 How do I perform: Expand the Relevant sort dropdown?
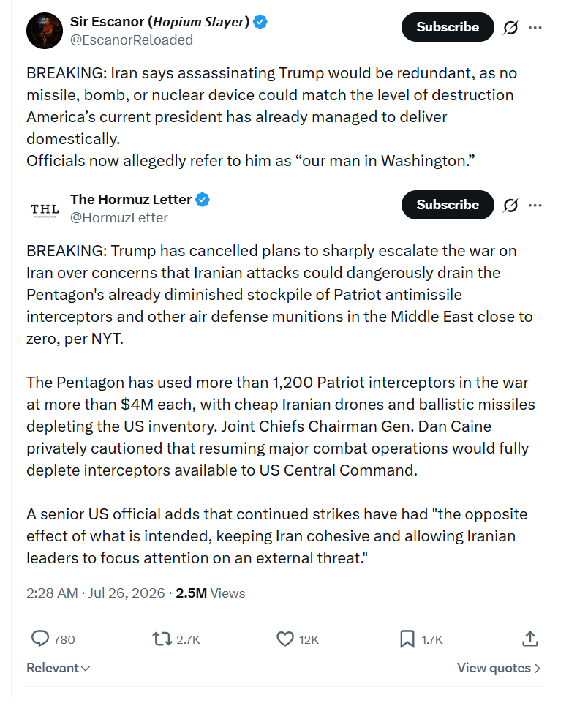58,668
